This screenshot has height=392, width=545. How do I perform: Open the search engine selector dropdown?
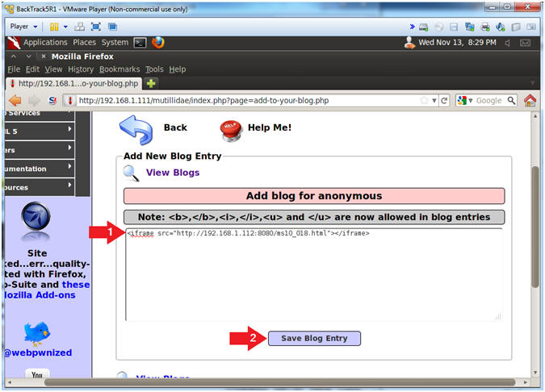point(465,101)
